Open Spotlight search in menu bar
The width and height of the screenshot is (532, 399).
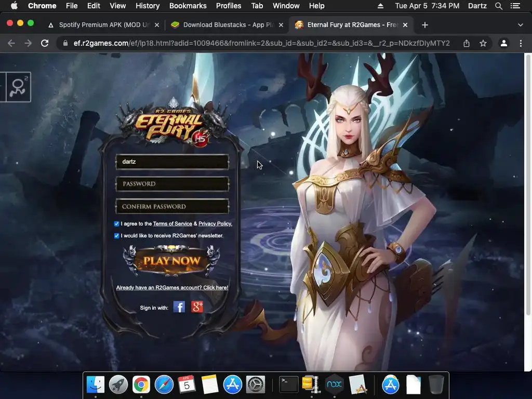pyautogui.click(x=498, y=6)
